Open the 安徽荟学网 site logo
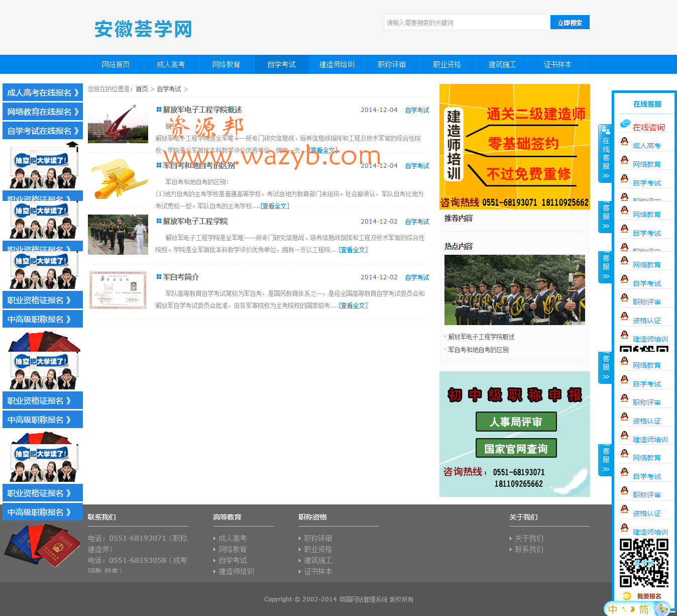This screenshot has width=677, height=616. (x=143, y=29)
